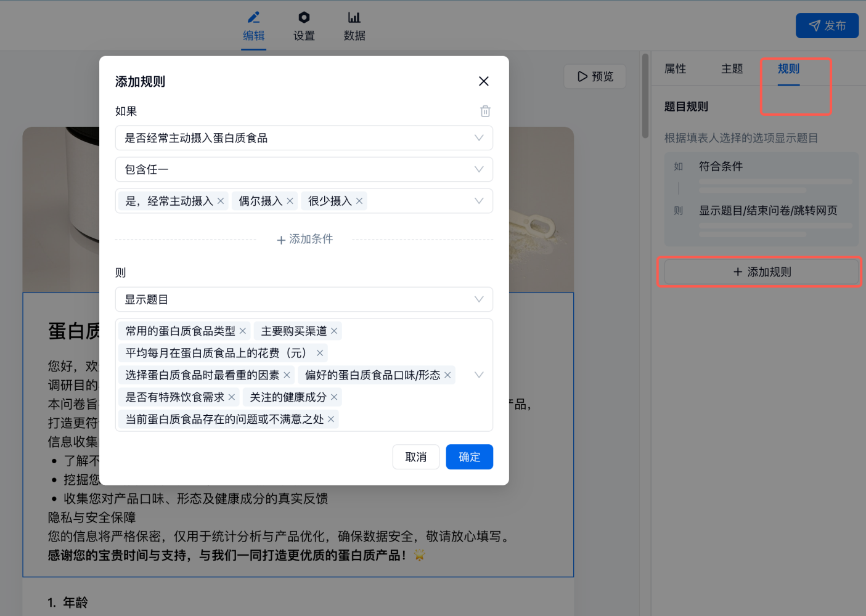Click the right panel vertical scrollbar

coord(645,96)
